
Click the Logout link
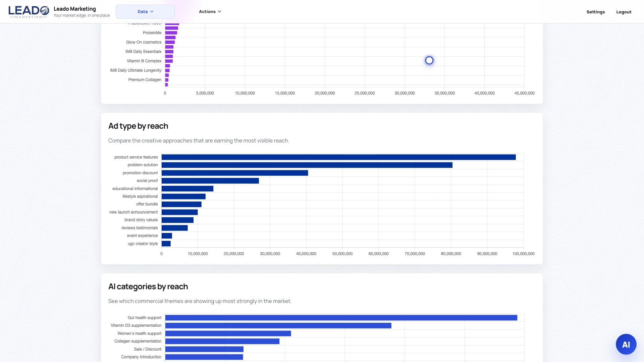coord(624,12)
